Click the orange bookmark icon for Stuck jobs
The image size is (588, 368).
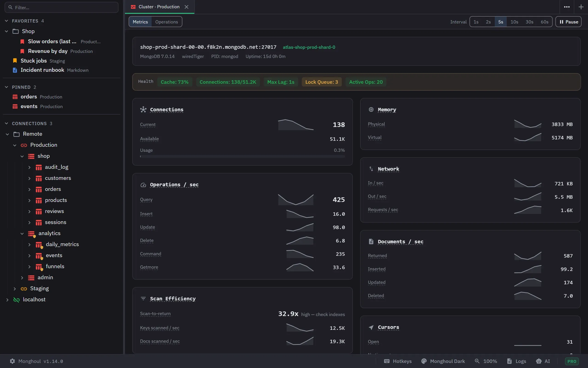15,60
